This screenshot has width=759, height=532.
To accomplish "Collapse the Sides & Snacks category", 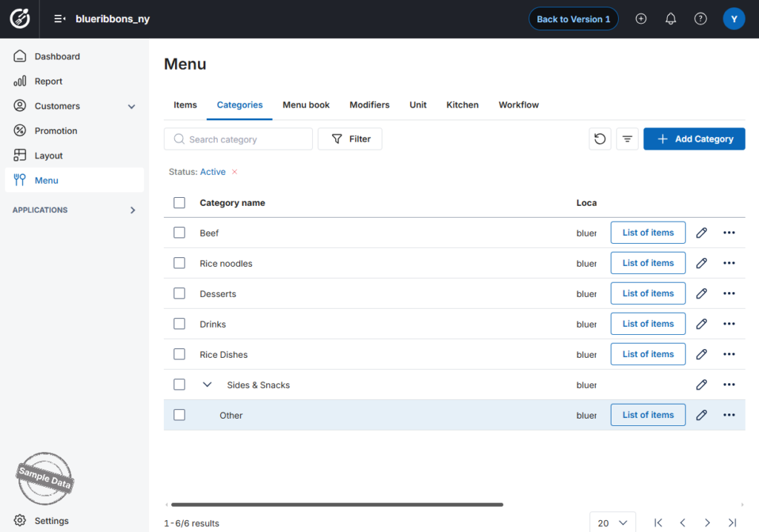I will click(x=208, y=385).
